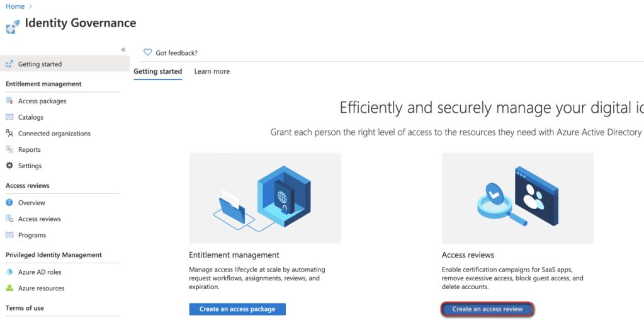This screenshot has width=644, height=320.
Task: Click the heart feedback icon
Action: [148, 52]
